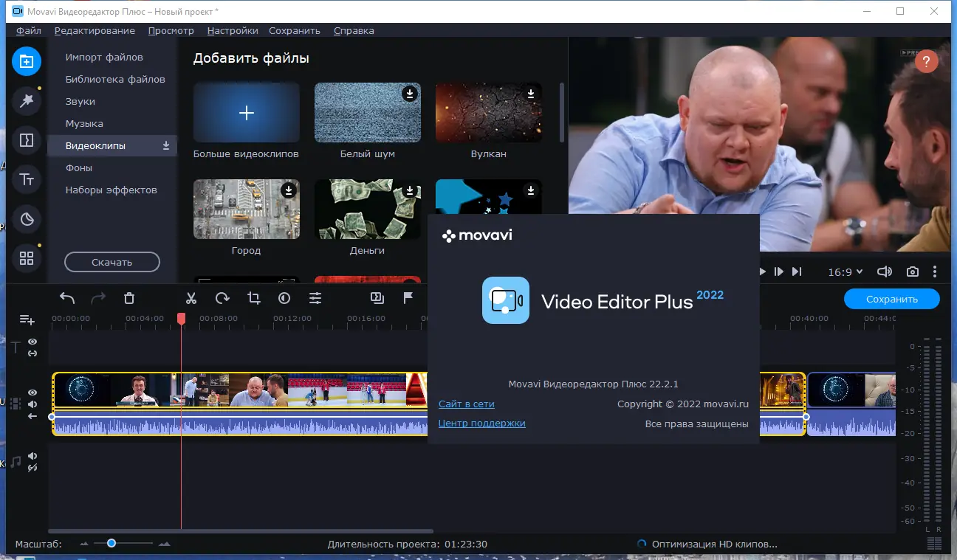
Task: Select the Наборы эффектов category
Action: [112, 190]
